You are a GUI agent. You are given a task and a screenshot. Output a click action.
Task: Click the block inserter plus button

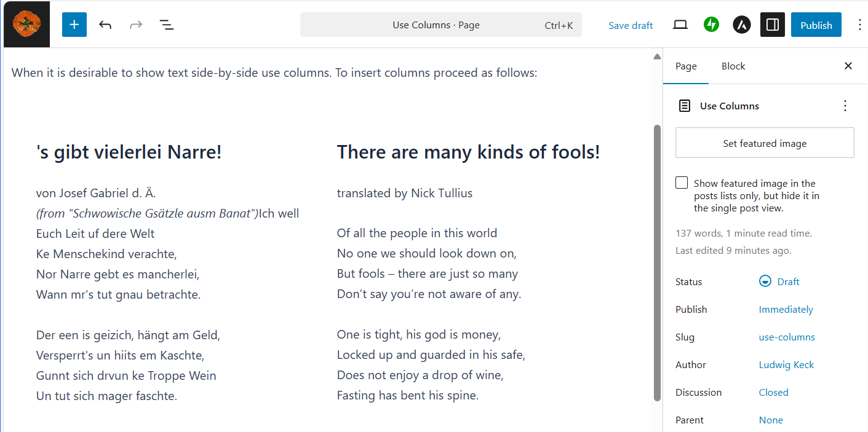pyautogui.click(x=74, y=25)
